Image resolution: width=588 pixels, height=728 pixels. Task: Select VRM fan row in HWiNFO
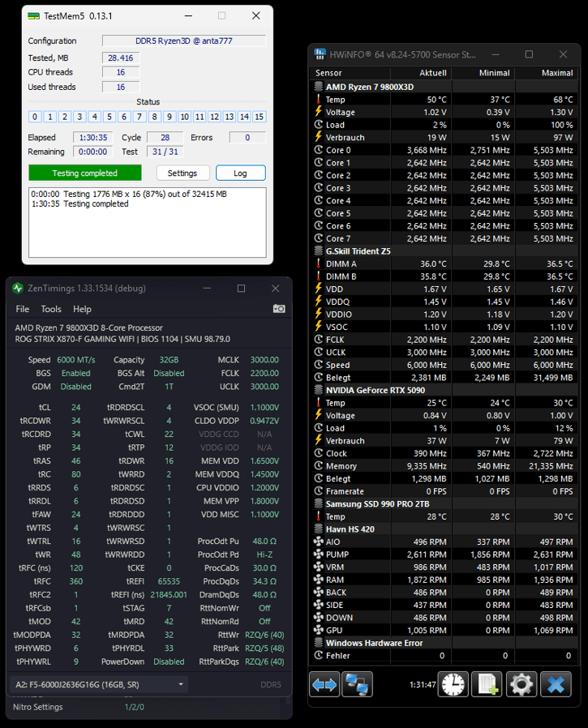coord(444,567)
